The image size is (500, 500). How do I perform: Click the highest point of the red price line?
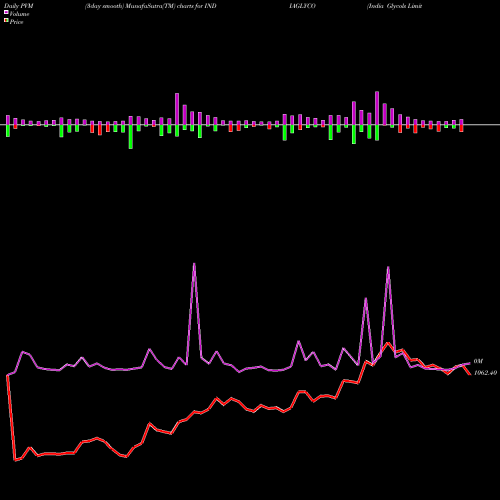pyautogui.click(x=388, y=343)
